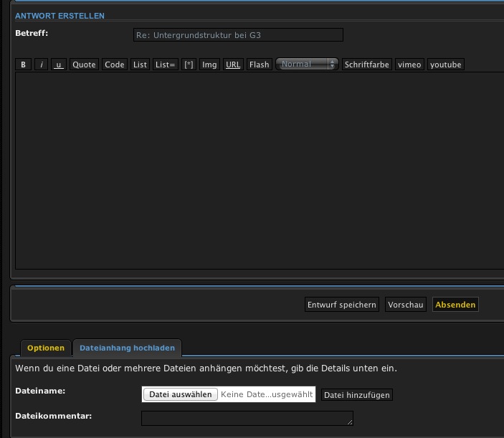Click the ANTWORT ERSTELLEN heading

point(60,16)
